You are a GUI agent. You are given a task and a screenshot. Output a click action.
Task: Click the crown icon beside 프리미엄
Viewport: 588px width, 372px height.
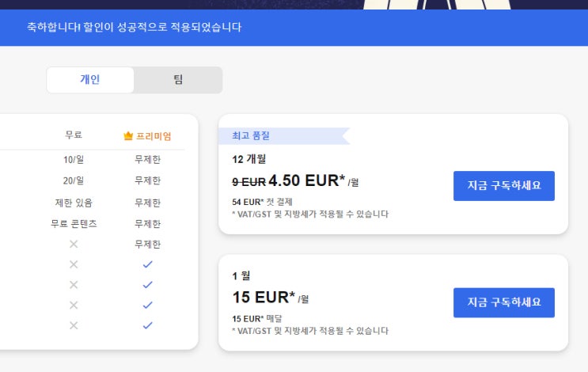[128, 136]
